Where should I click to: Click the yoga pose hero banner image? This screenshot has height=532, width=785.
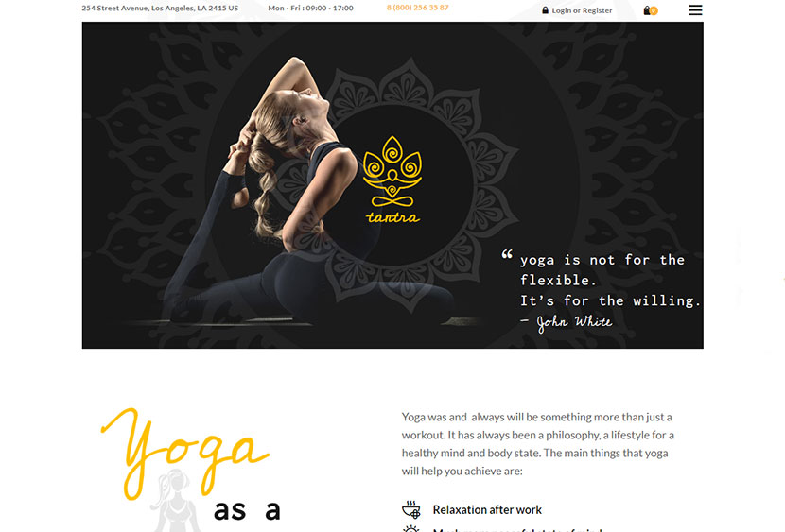pos(392,185)
